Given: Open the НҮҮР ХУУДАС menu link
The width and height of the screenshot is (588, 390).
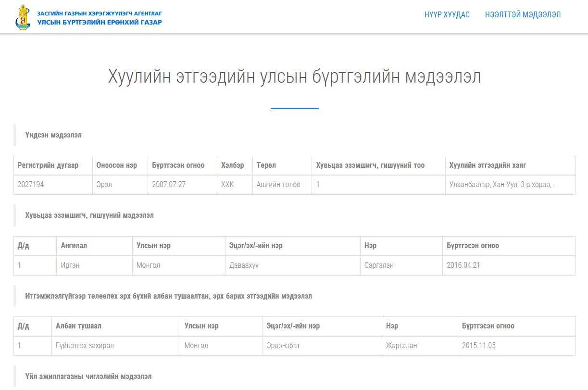Looking at the screenshot, I should (447, 15).
